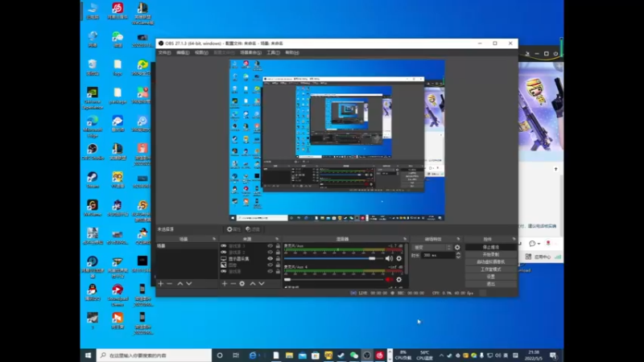Screen dimensions: 644x362
Task: Mute the first mixer channel via its speaker icon
Action: point(389,258)
